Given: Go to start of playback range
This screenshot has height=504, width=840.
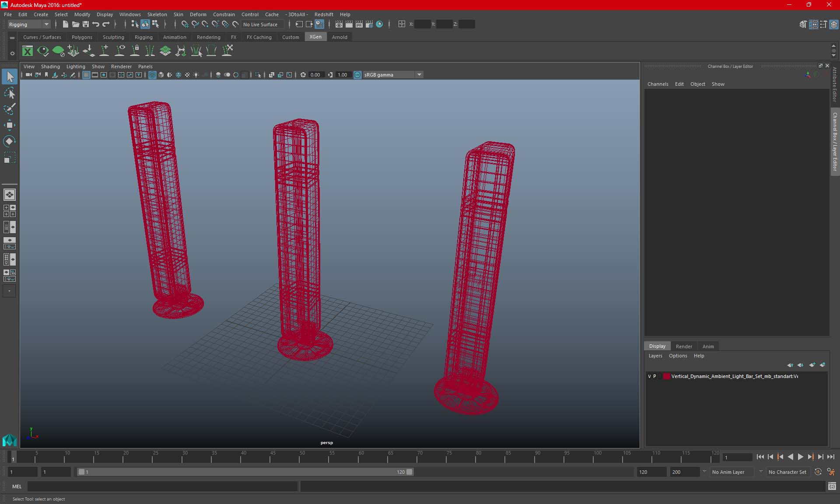Looking at the screenshot, I should pos(760,457).
